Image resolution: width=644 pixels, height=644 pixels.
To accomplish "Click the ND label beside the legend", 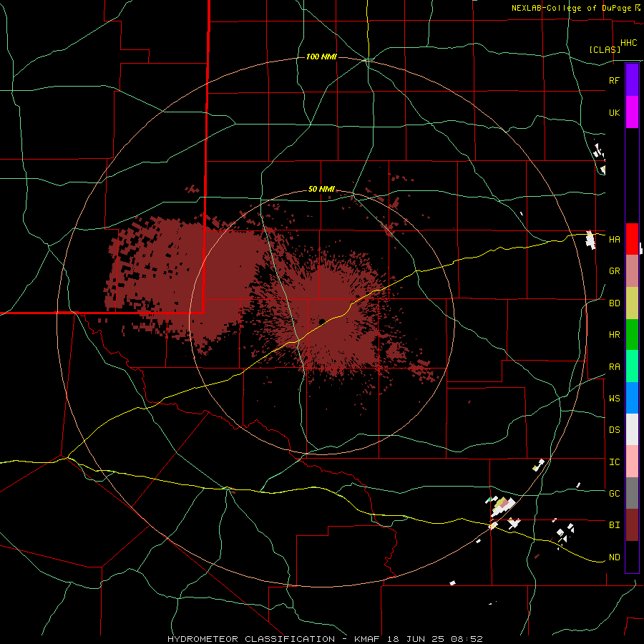I will (x=614, y=557).
